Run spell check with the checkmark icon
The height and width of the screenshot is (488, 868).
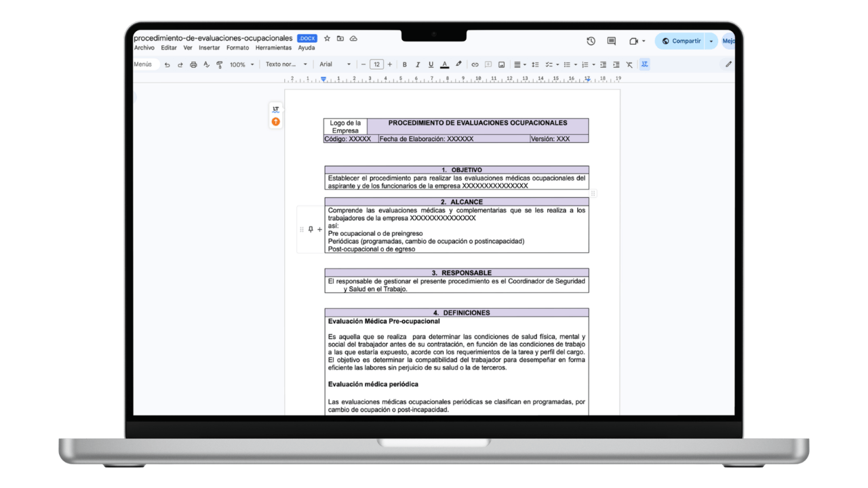pyautogui.click(x=206, y=64)
